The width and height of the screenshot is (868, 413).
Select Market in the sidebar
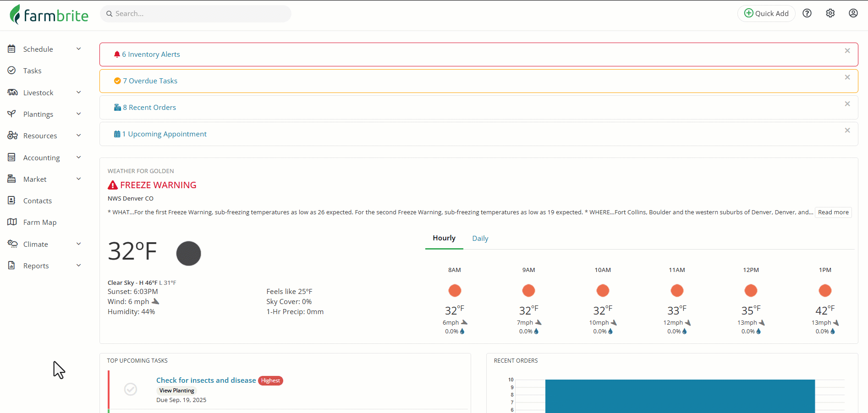[x=35, y=179]
